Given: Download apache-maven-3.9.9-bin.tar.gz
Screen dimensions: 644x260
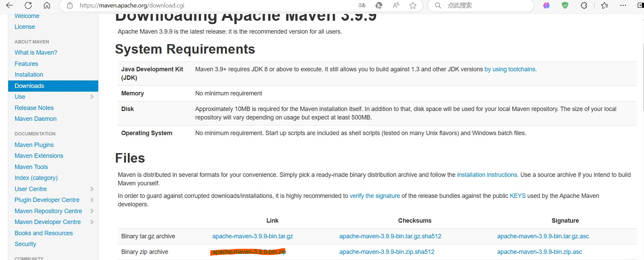Looking at the screenshot, I should tap(253, 236).
